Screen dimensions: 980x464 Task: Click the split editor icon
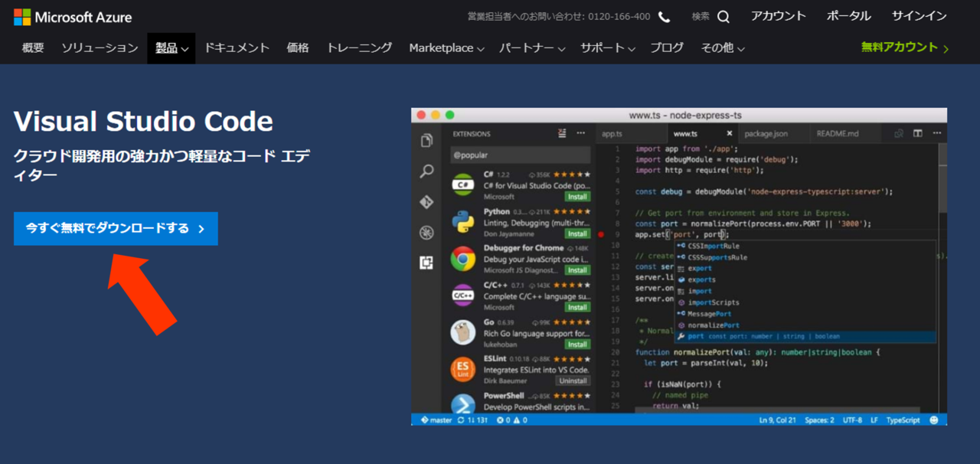pyautogui.click(x=917, y=133)
